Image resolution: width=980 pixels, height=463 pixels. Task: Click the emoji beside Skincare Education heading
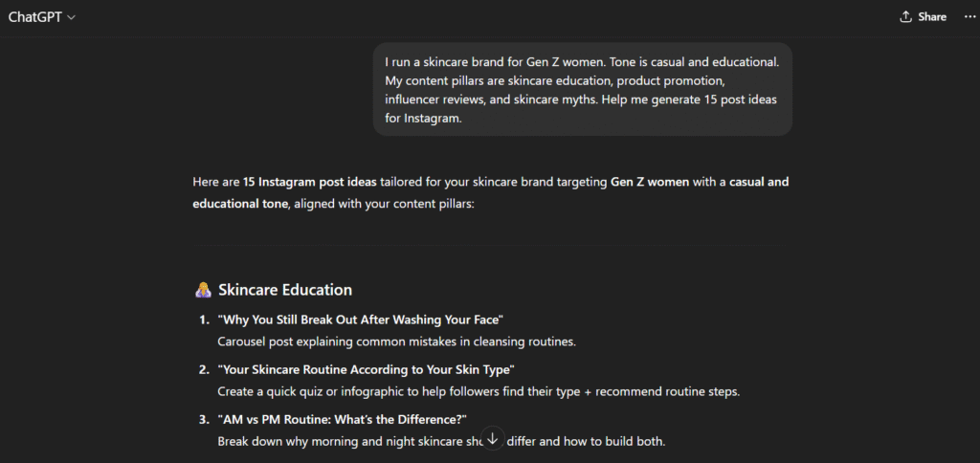[x=203, y=290]
